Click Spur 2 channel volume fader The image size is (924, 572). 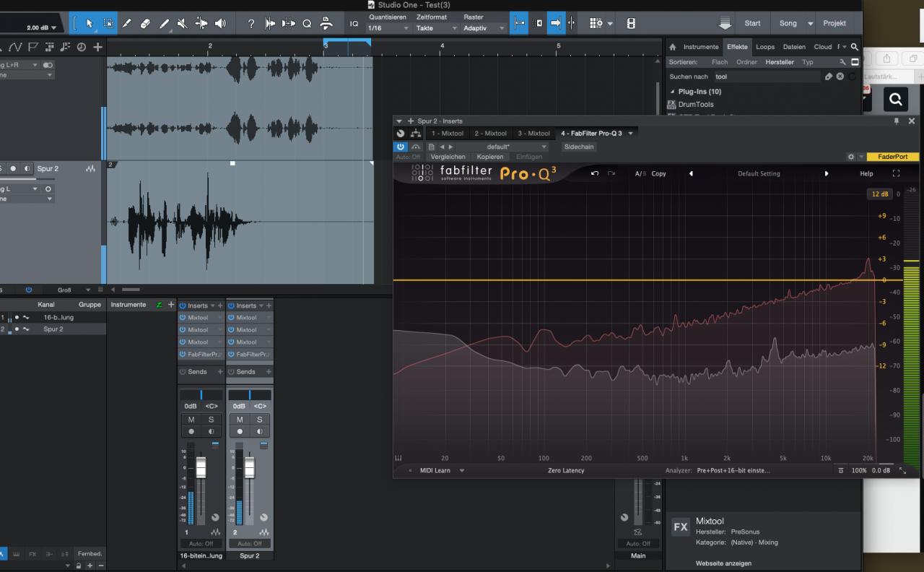tap(250, 467)
